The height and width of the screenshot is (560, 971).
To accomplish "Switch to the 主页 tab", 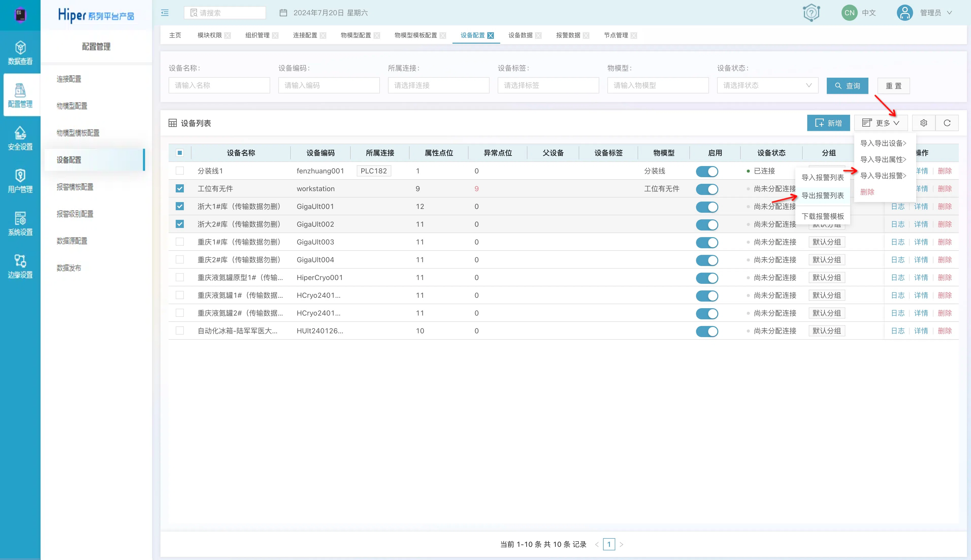I will coord(175,35).
